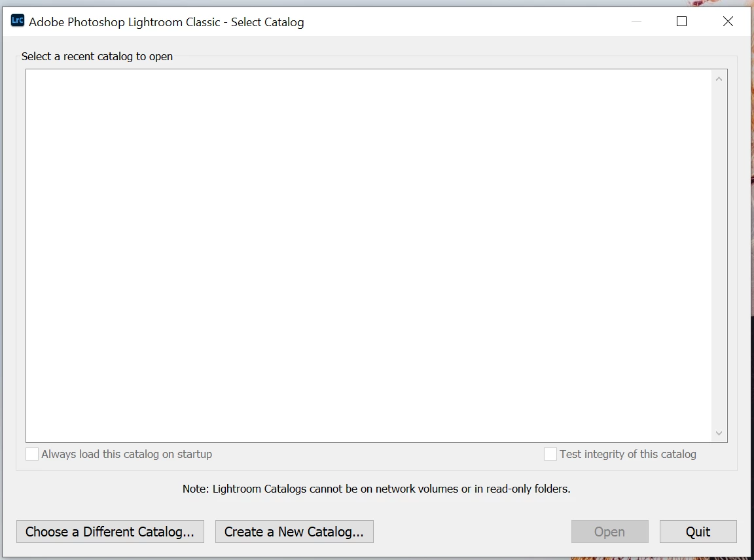Click the scroll up arrow in catalog list
The width and height of the screenshot is (754, 560).
pos(719,79)
